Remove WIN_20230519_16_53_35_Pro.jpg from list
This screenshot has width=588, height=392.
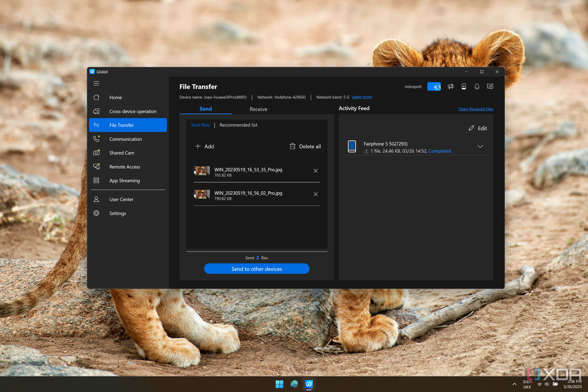[x=315, y=171]
